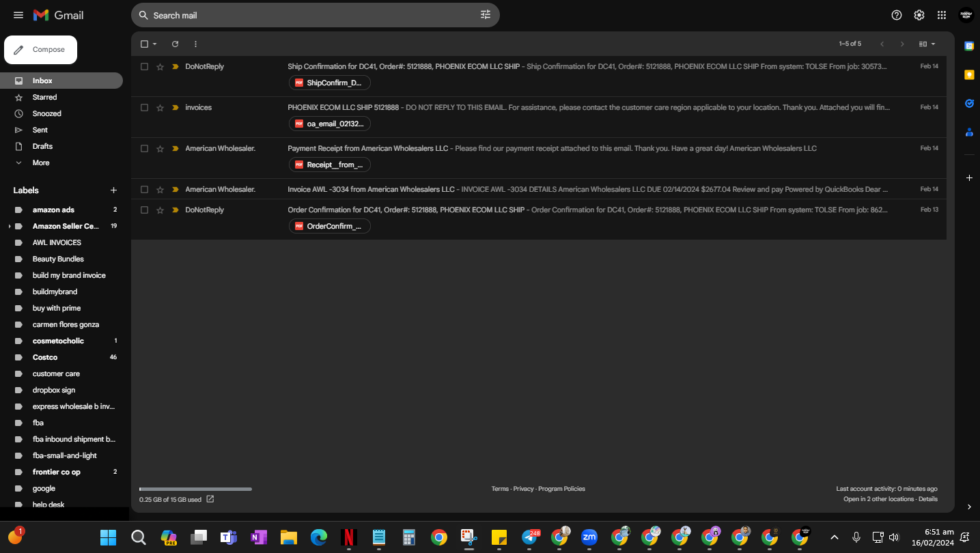Open the Receipt_from PDF attachment chip
The width and height of the screenshot is (980, 553).
click(330, 165)
